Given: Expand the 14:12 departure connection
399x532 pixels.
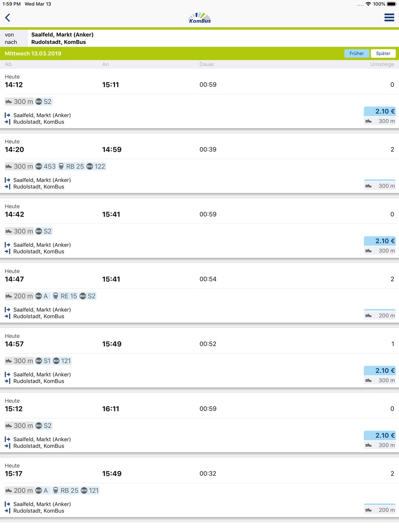Looking at the screenshot, I should tap(199, 99).
